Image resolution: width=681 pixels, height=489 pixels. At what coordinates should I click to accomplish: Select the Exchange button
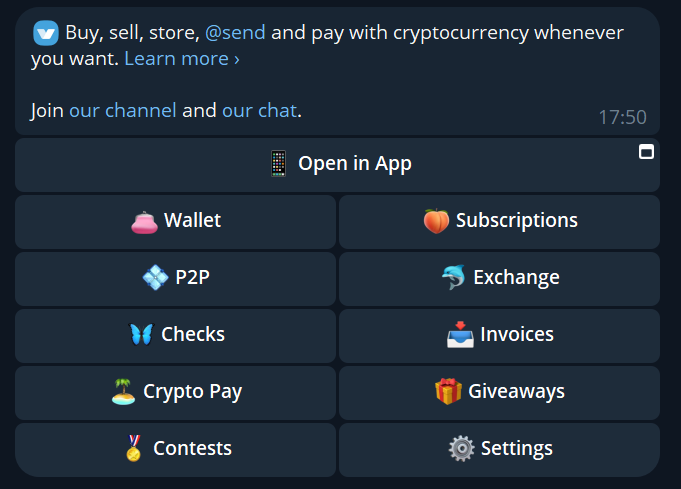tap(499, 279)
